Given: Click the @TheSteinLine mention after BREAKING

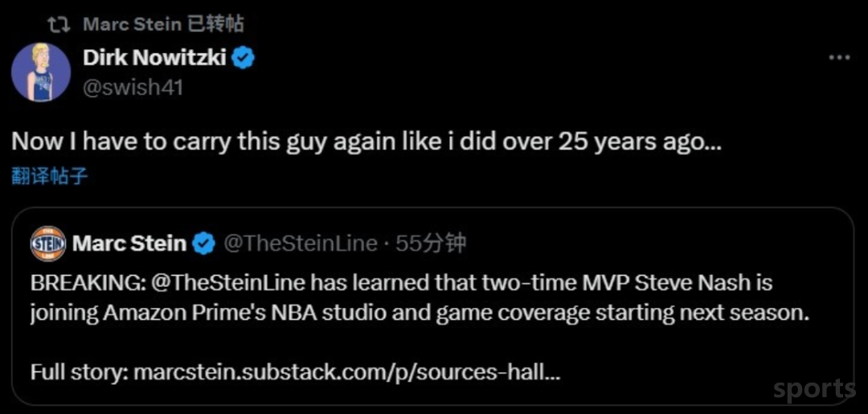Looking at the screenshot, I should tap(227, 283).
